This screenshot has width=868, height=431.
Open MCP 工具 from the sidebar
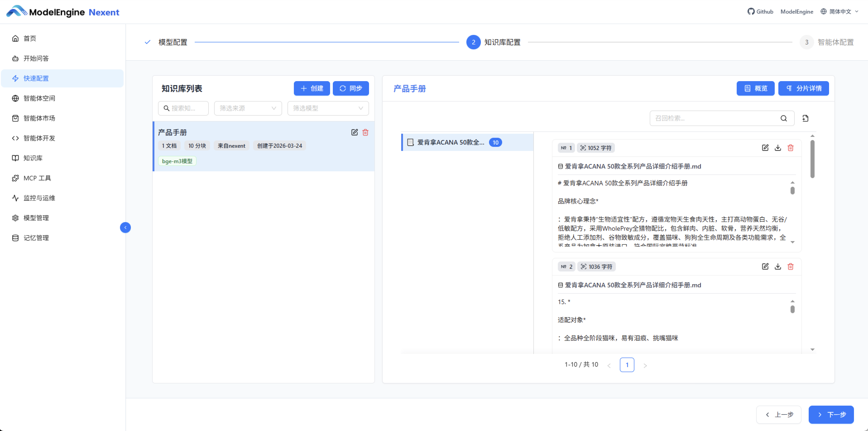(x=36, y=178)
